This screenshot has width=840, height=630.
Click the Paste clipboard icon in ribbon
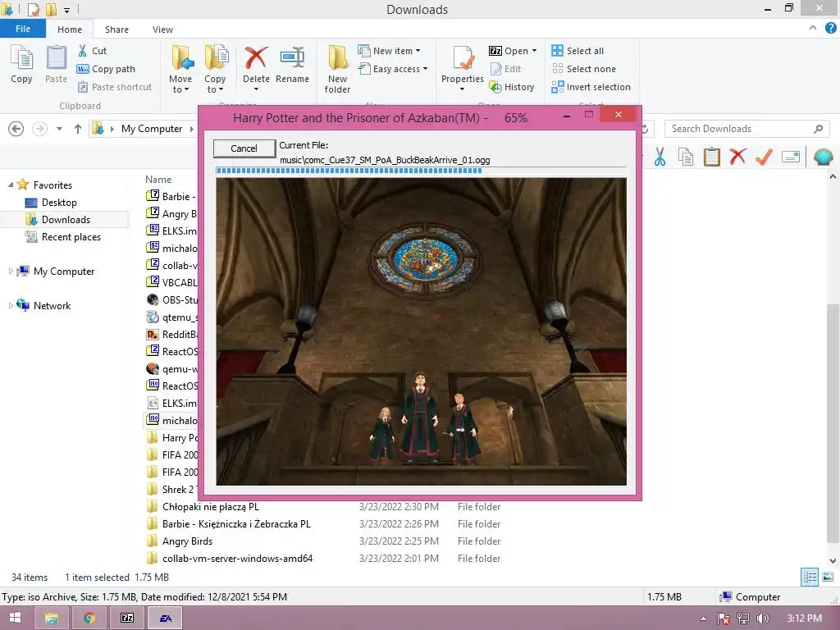[x=56, y=58]
